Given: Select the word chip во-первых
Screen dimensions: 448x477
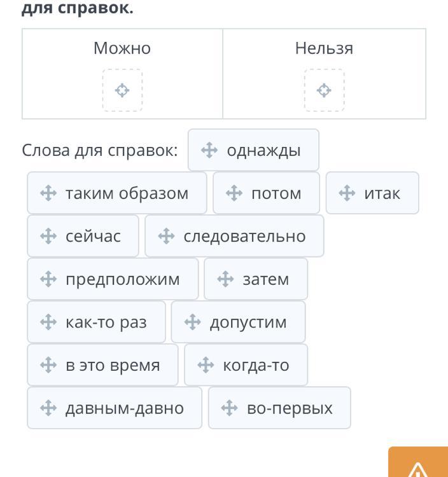Looking at the screenshot, I should tap(279, 408).
